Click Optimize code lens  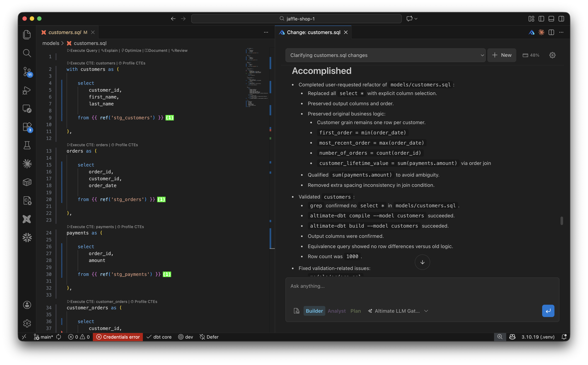coord(131,50)
